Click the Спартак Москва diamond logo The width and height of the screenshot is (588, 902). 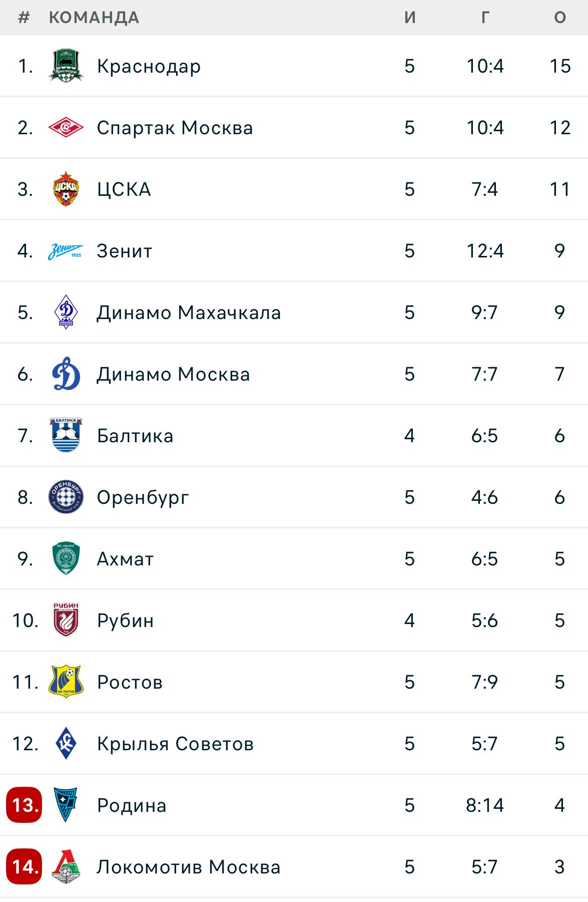[66, 128]
